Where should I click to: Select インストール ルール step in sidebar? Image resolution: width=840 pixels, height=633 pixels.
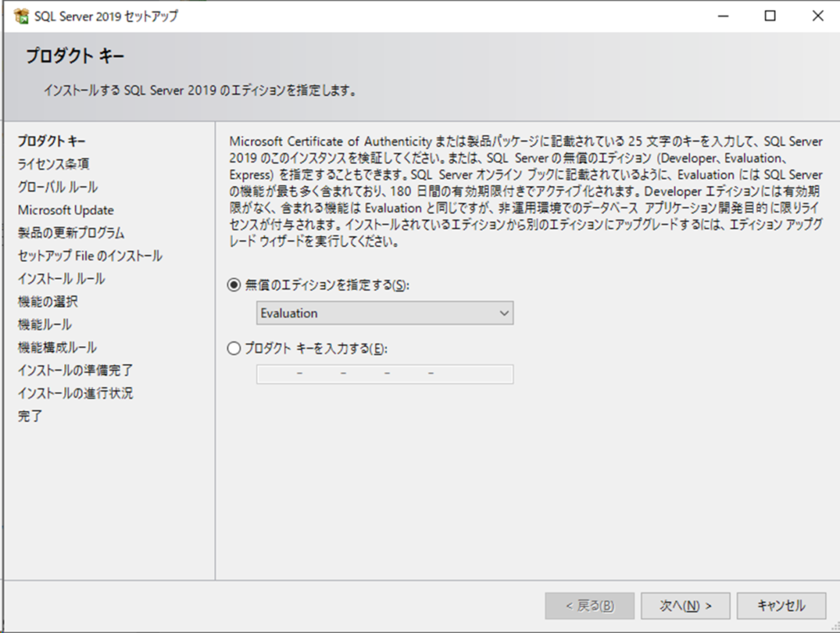(61, 279)
